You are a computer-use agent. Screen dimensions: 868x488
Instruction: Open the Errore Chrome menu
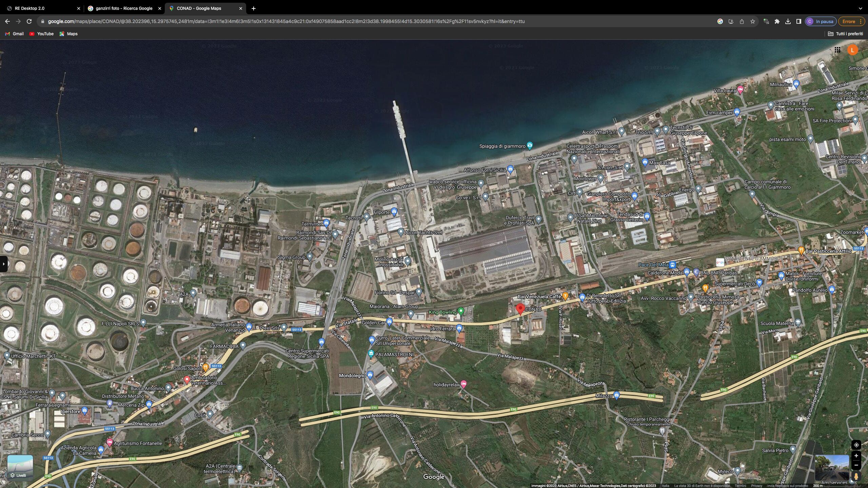point(851,21)
